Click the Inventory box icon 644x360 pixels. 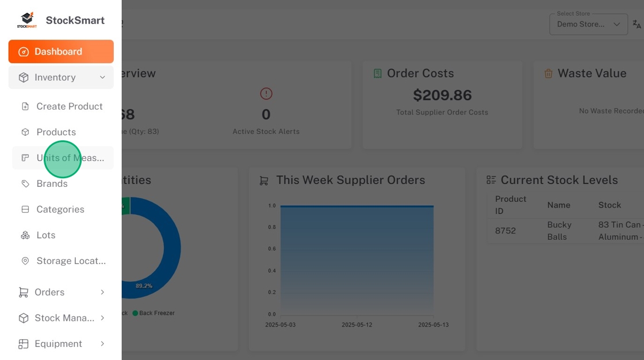click(24, 77)
